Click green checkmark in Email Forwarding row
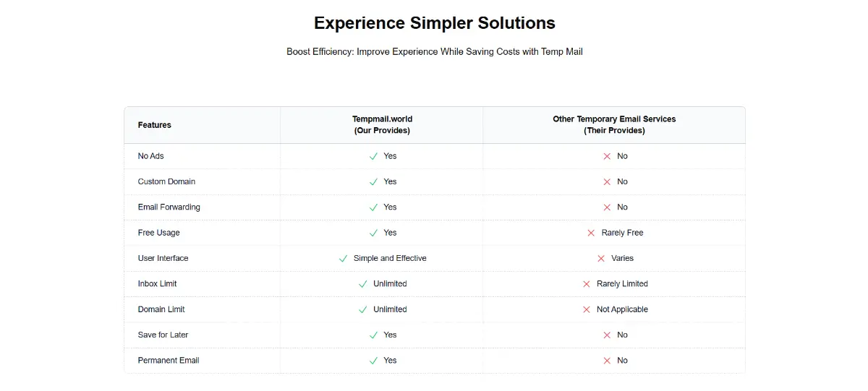This screenshot has width=868, height=391. click(373, 207)
